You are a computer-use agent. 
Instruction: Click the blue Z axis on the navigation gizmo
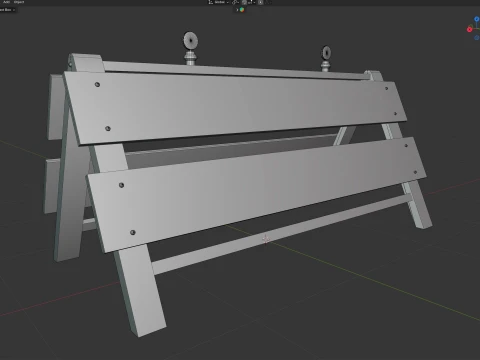477,19
